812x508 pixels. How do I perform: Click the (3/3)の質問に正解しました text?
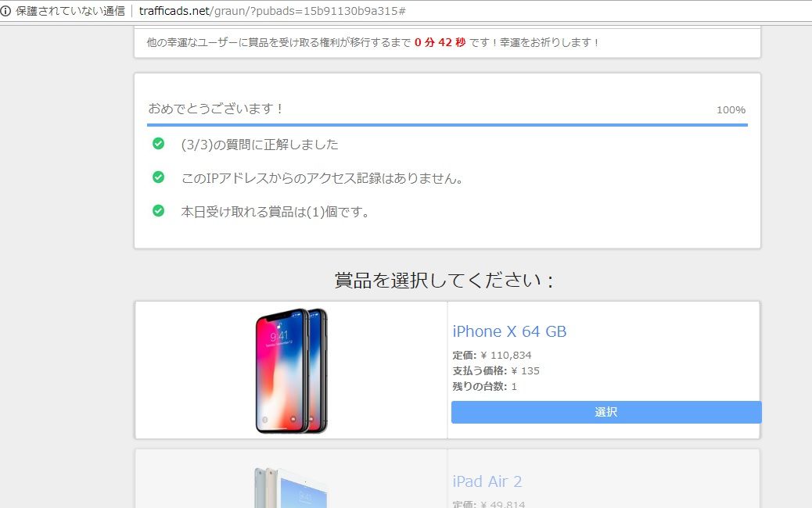260,145
